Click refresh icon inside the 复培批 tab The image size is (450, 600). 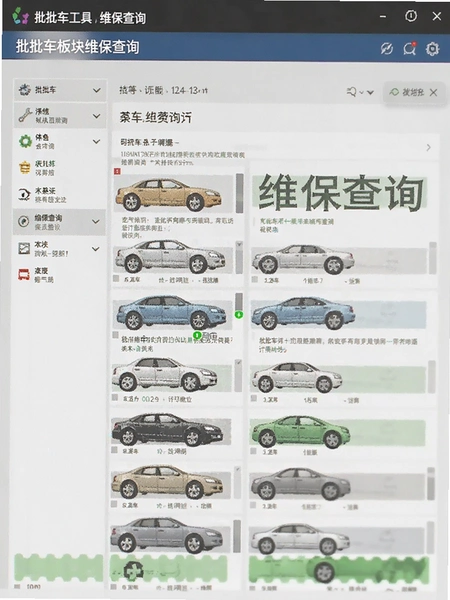394,92
